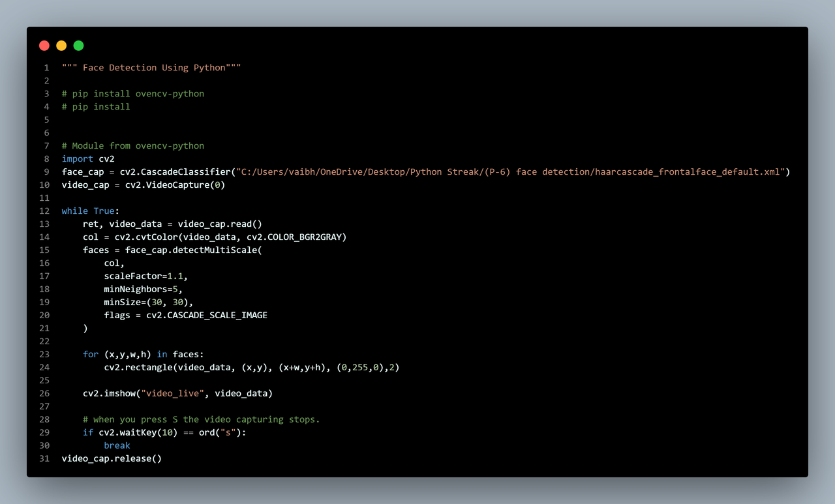Screen dimensions: 835x504
Task: Click the "break" keyword
Action: 117,446
